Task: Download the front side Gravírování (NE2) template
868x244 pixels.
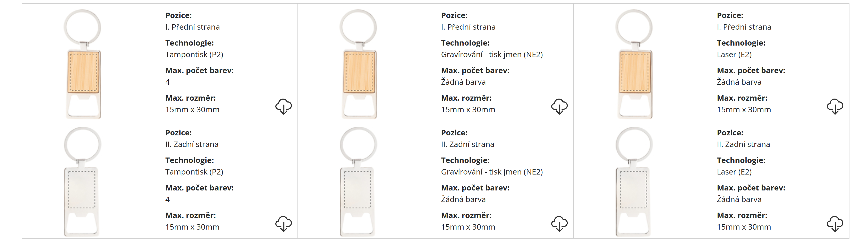Action: 559,106
